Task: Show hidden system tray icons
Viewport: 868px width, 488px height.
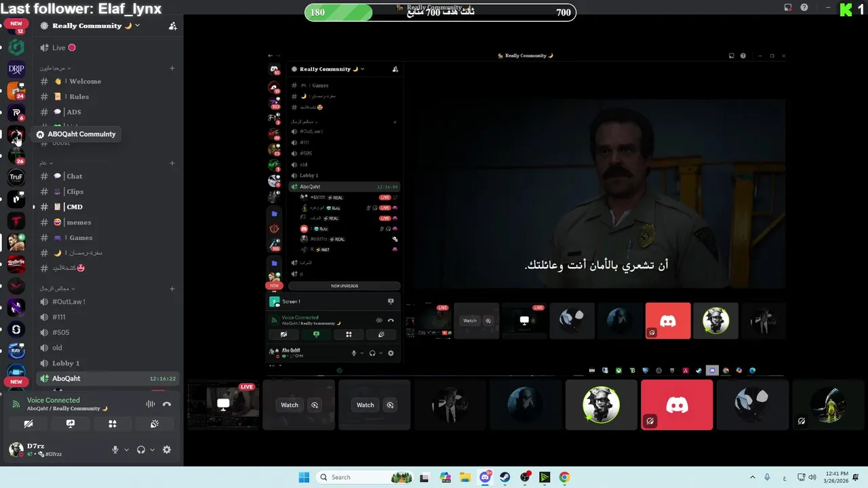Action: pos(752,477)
